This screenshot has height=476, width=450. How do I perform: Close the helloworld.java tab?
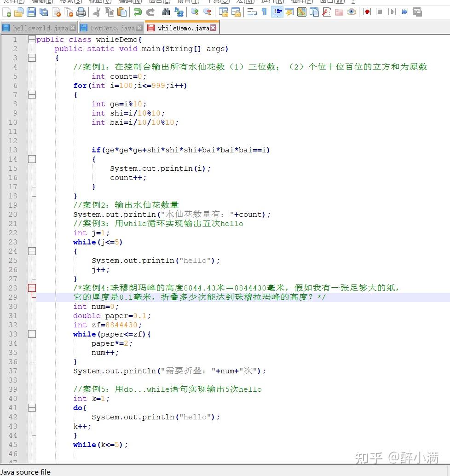pyautogui.click(x=72, y=27)
